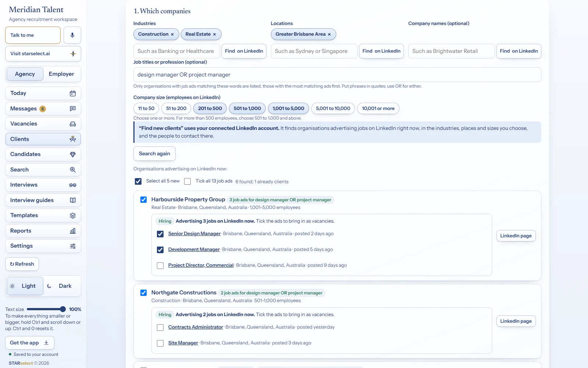Click the Search magnifier icon in sidebar
The height and width of the screenshot is (368, 588).
tap(73, 170)
